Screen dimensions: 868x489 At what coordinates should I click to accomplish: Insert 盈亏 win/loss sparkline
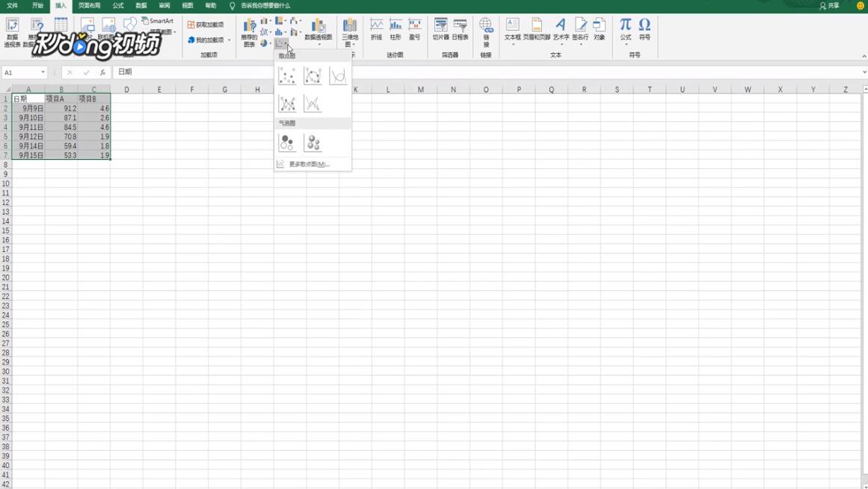coord(415,29)
